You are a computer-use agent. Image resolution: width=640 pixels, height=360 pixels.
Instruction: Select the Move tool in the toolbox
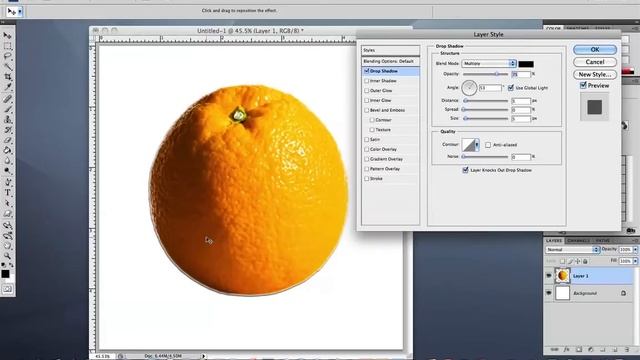[x=7, y=36]
